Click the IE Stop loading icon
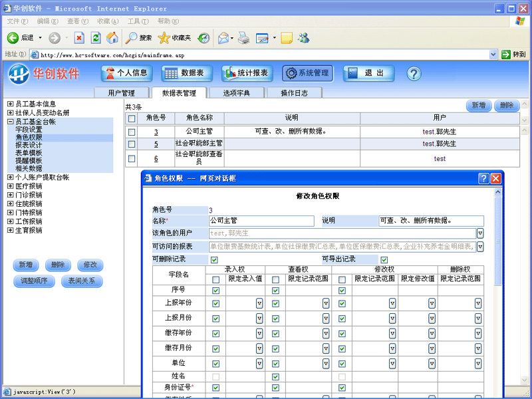Image resolution: width=532 pixels, height=399 pixels. (79, 38)
